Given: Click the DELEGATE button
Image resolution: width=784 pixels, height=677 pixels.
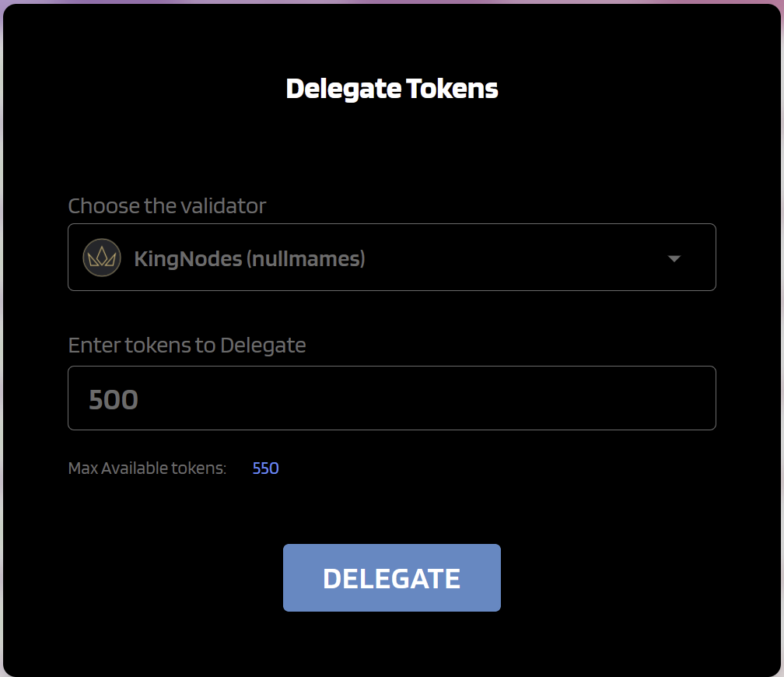Looking at the screenshot, I should [x=392, y=578].
